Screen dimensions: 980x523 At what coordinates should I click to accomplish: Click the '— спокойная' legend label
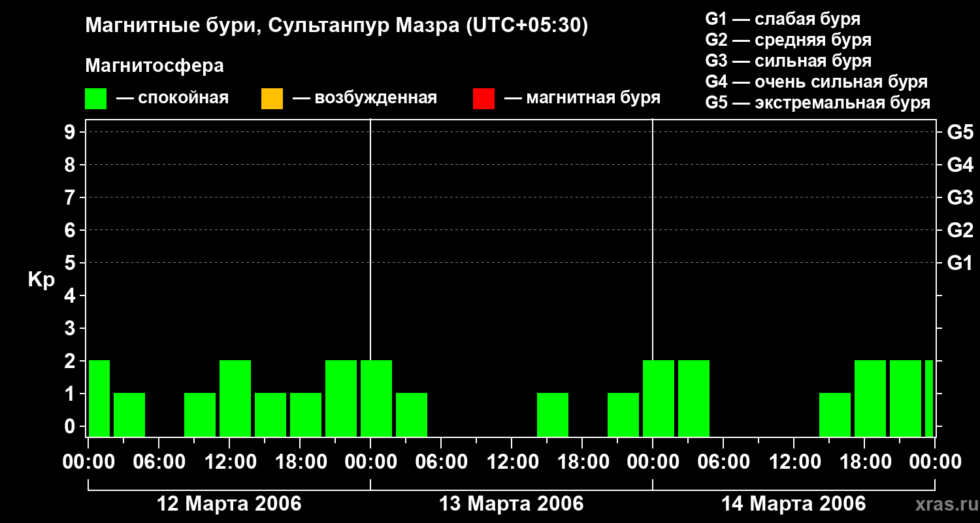point(172,99)
